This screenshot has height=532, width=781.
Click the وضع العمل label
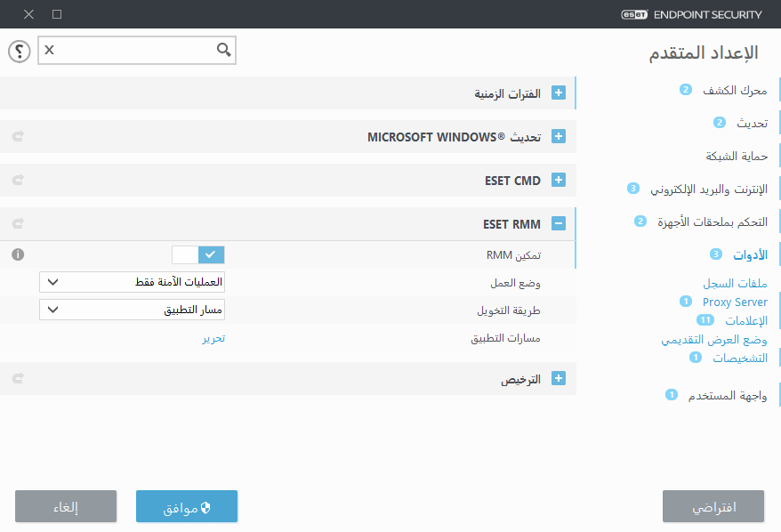click(x=515, y=283)
